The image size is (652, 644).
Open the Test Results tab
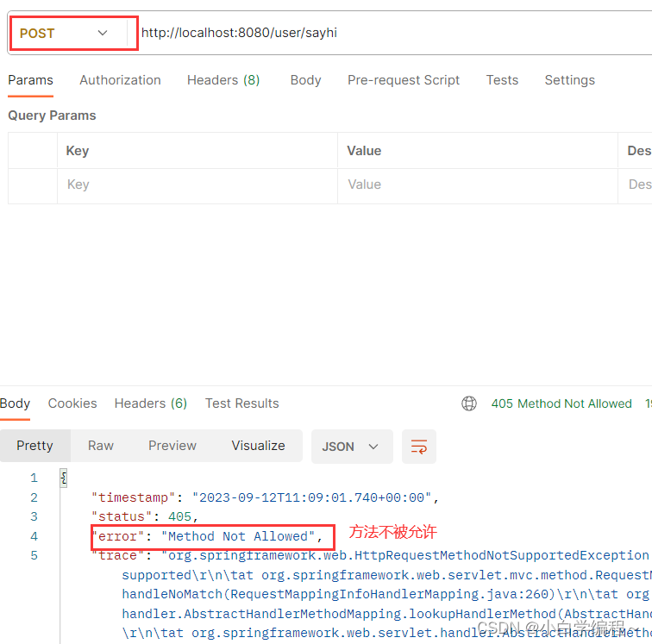[242, 403]
